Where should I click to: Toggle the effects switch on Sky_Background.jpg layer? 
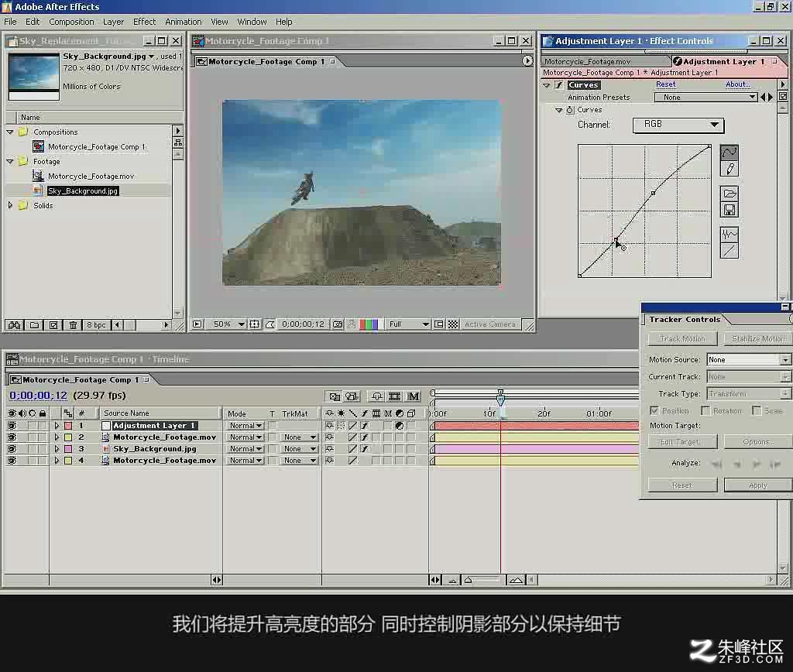364,449
